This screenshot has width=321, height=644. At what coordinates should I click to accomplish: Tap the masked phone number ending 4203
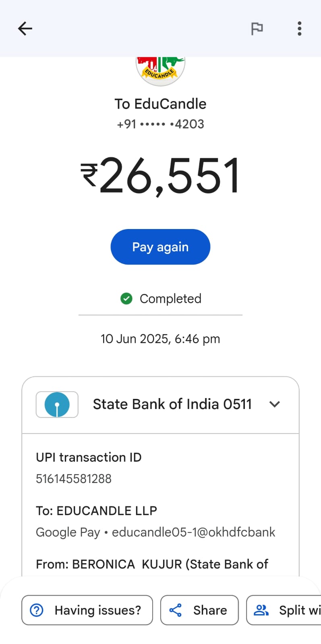click(160, 124)
